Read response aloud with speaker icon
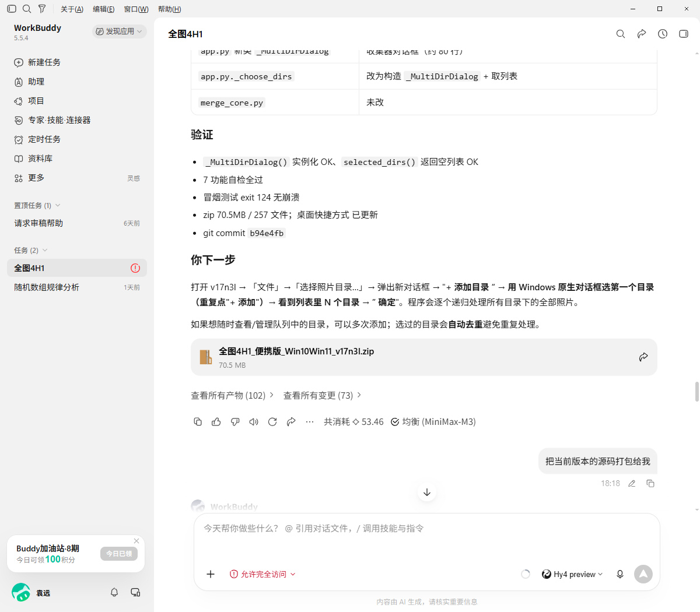Image resolution: width=700 pixels, height=612 pixels. pos(254,421)
